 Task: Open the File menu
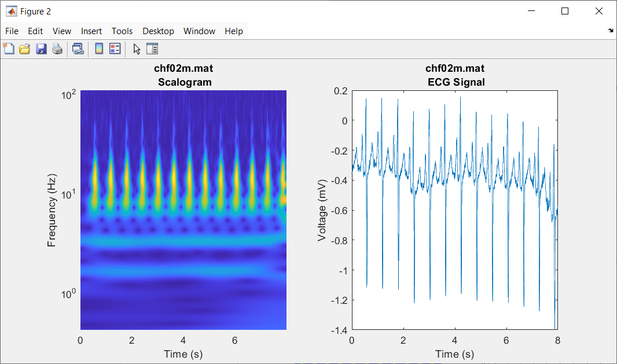(12, 31)
